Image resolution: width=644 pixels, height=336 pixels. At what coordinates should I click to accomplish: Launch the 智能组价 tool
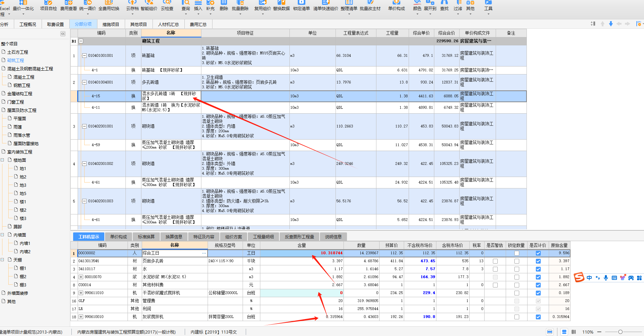point(149,6)
